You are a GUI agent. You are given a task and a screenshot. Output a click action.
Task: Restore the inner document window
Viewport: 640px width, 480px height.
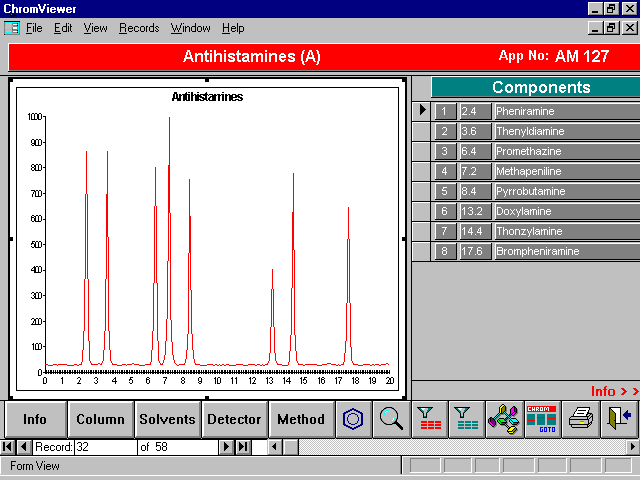[611, 28]
